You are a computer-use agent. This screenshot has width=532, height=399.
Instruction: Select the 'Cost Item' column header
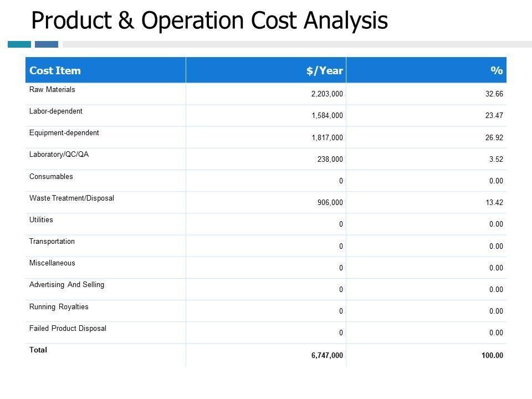click(x=55, y=70)
